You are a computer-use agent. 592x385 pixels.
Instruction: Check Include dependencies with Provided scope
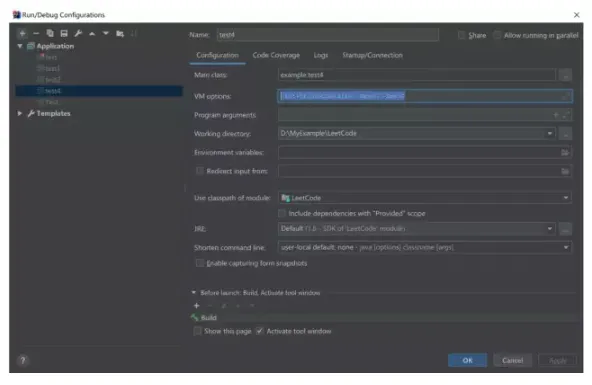click(282, 213)
